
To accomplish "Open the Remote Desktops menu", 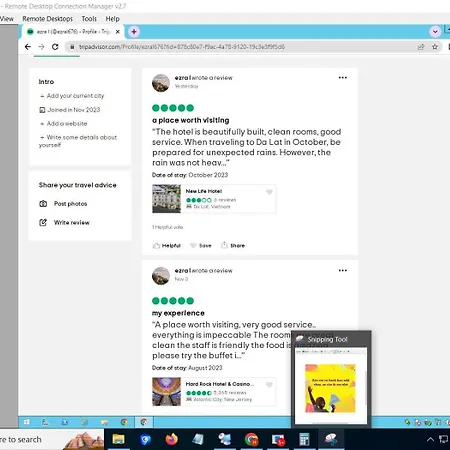I will [47, 19].
